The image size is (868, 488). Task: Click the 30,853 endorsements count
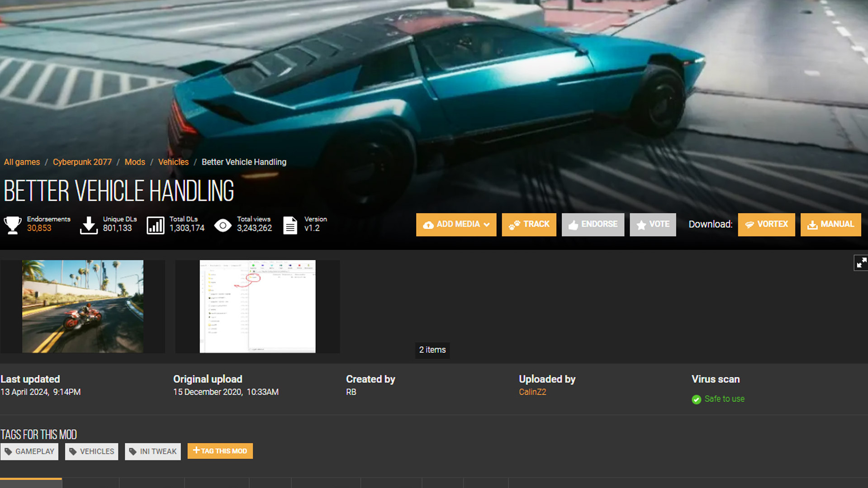pyautogui.click(x=39, y=228)
